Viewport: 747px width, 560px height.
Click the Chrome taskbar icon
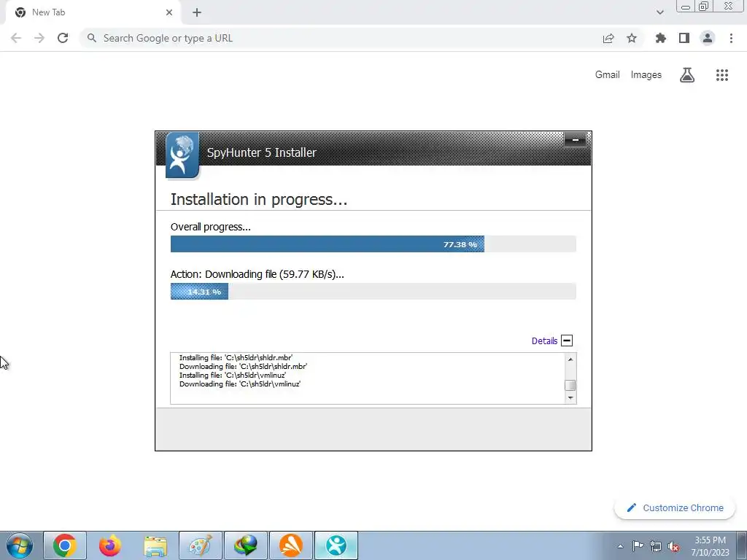(x=65, y=545)
